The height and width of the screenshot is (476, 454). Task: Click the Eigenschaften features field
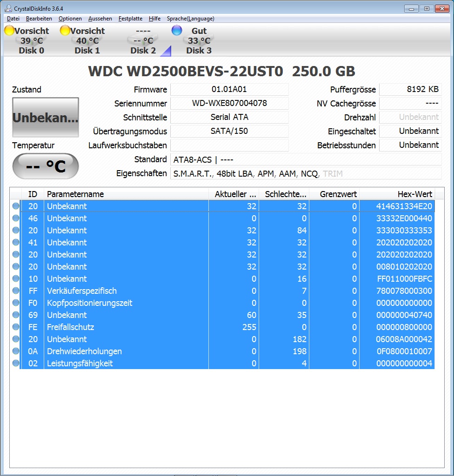[x=306, y=173]
